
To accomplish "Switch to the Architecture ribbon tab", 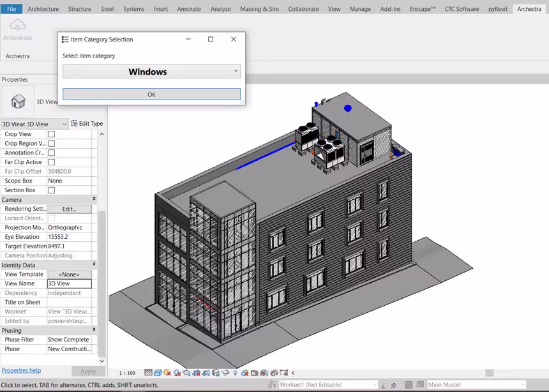I will 43,9.
